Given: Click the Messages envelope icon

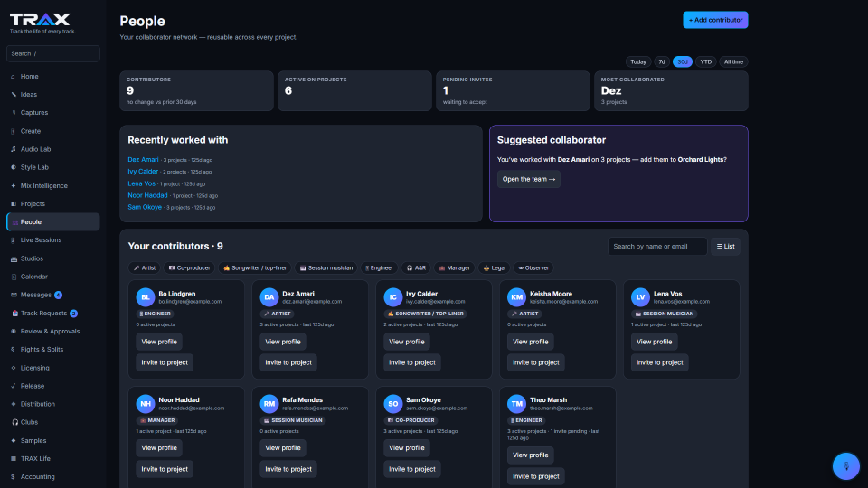Looking at the screenshot, I should [14, 295].
